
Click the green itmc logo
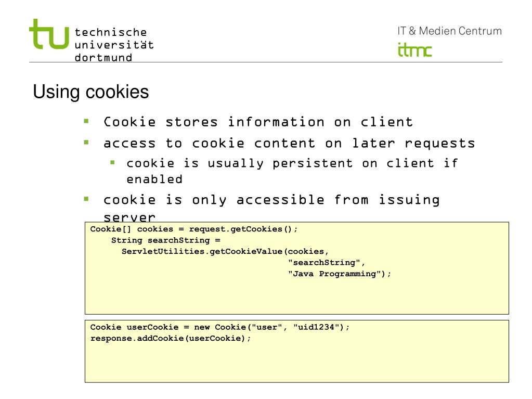(414, 49)
